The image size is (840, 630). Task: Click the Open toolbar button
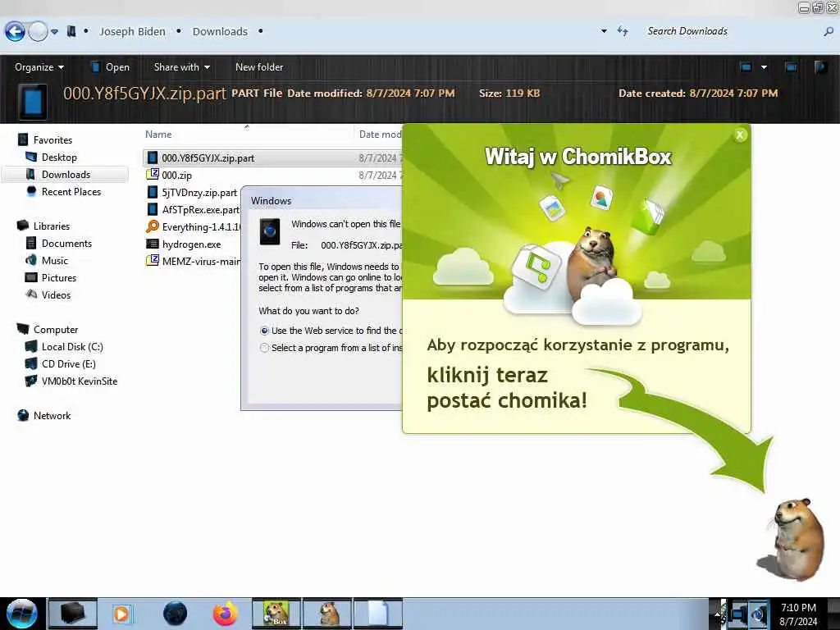(111, 67)
